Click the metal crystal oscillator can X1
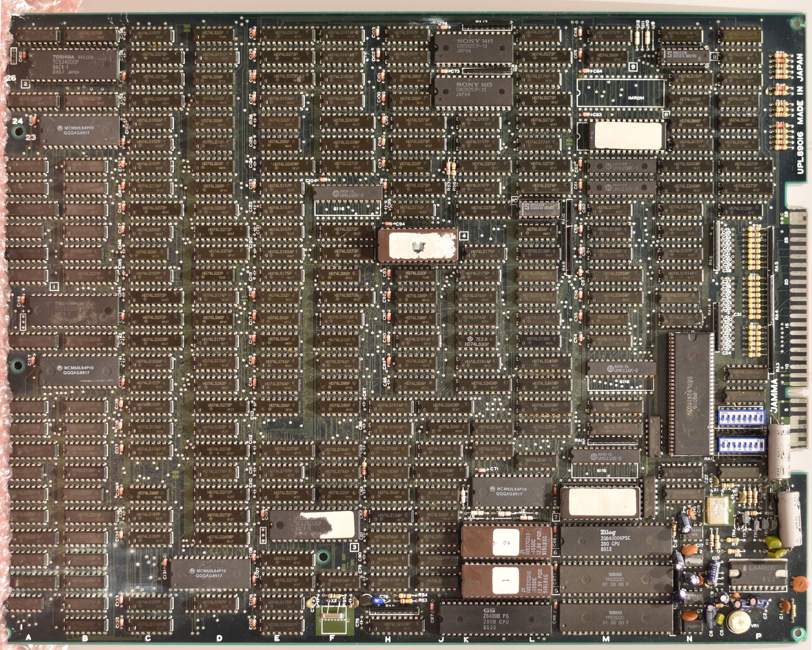This screenshot has width=812, height=650. coord(717,510)
